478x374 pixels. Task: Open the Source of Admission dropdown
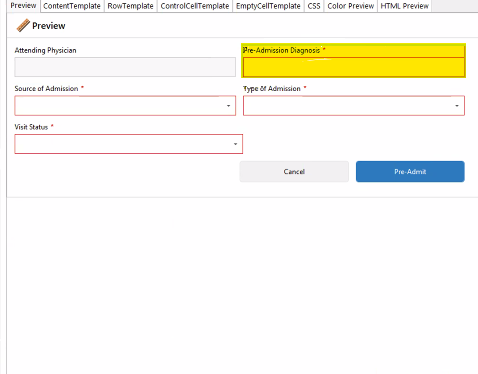[125, 106]
